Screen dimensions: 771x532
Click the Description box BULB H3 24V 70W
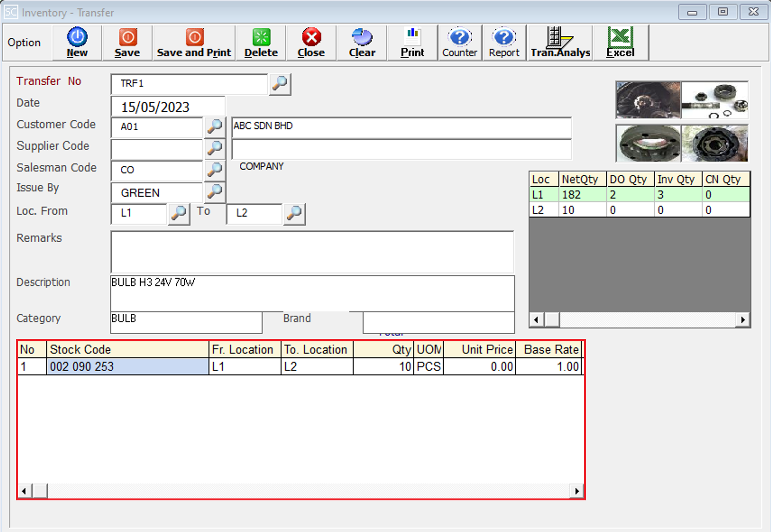[x=312, y=293]
